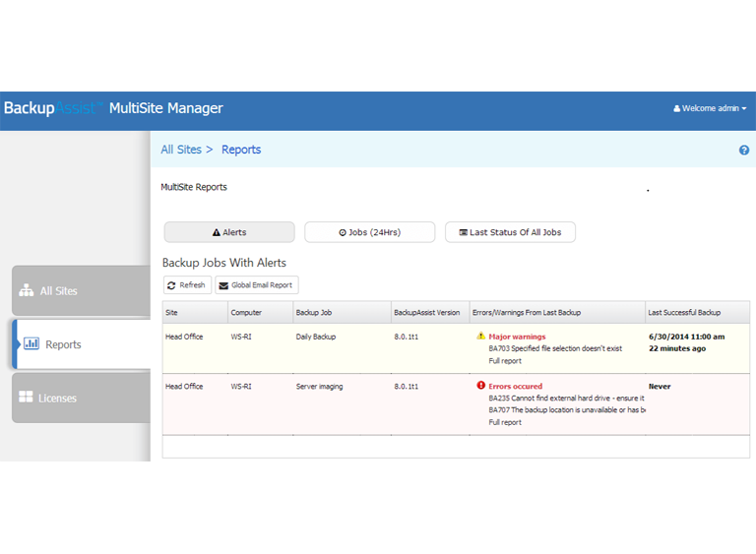The height and width of the screenshot is (554, 756).
Task: Click the red Errors occurred circle icon
Action: point(480,386)
